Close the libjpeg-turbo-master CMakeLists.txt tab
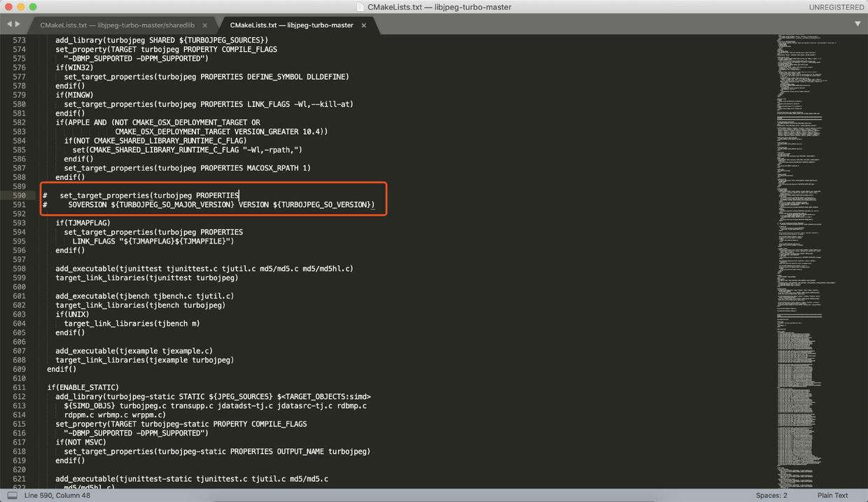 pos(365,25)
